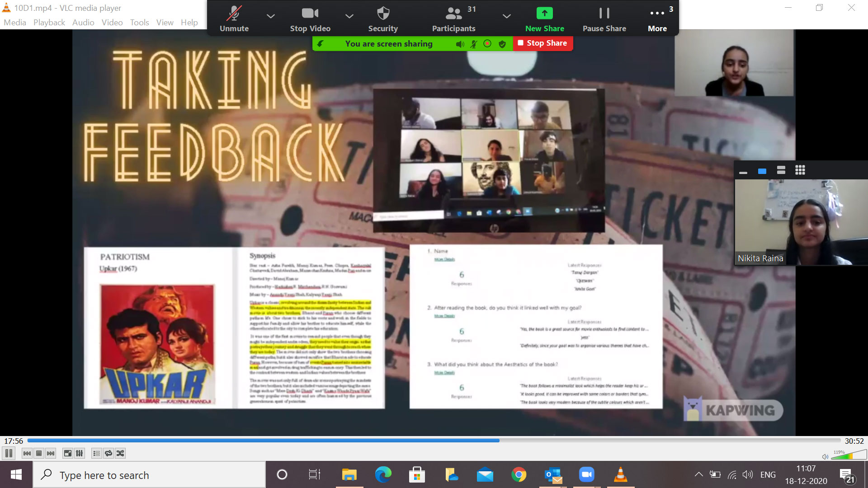Switch video panel to grid gallery view
868x488 pixels.
point(800,170)
